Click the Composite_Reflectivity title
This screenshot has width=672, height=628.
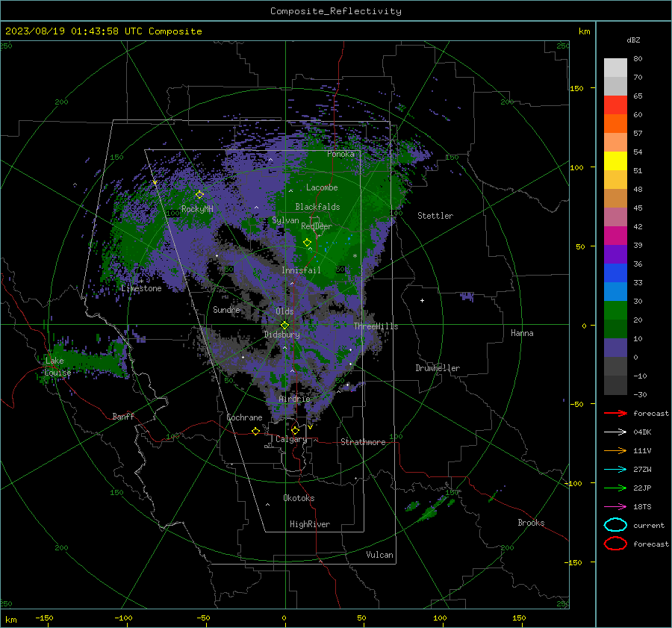[335, 11]
